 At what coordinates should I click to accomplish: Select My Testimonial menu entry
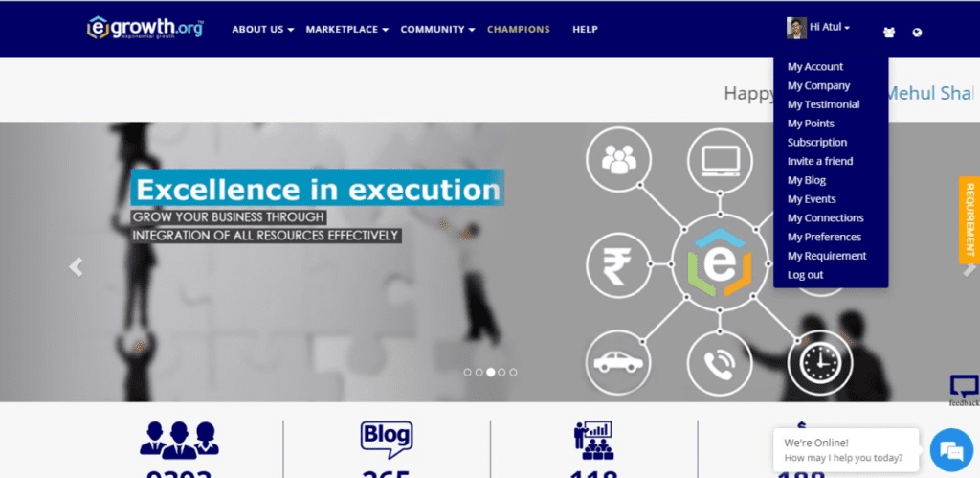tap(823, 104)
